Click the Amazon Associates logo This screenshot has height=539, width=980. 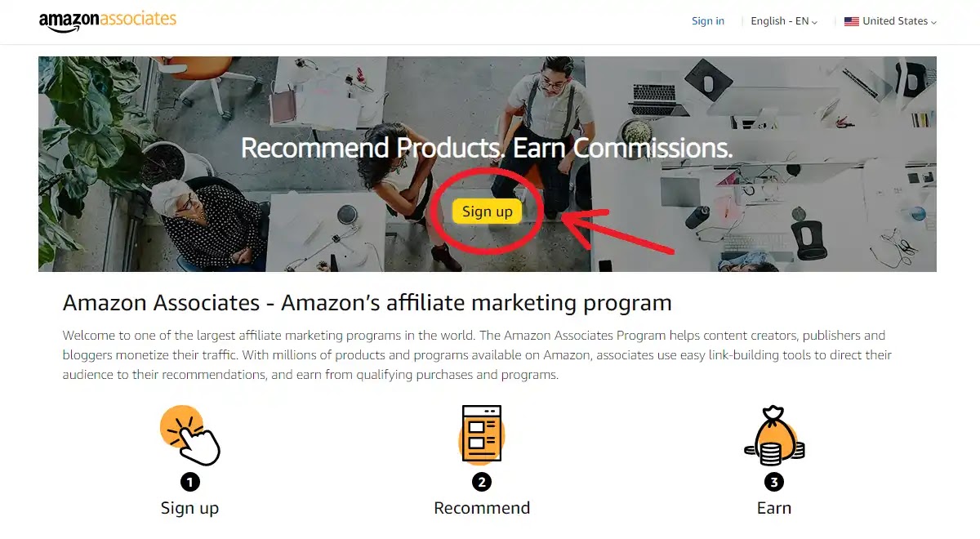point(107,20)
